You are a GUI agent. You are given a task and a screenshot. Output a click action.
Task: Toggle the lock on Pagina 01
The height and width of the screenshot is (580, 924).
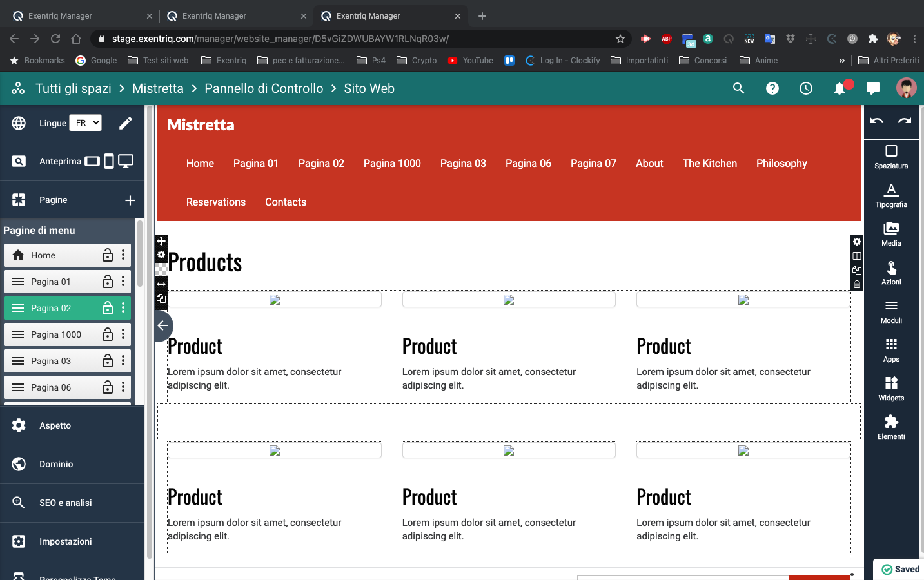click(x=108, y=282)
